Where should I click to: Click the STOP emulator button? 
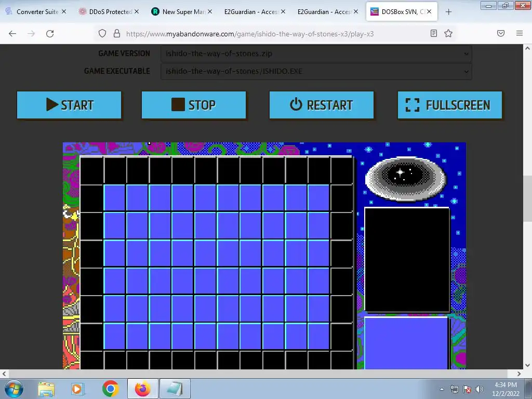(194, 105)
